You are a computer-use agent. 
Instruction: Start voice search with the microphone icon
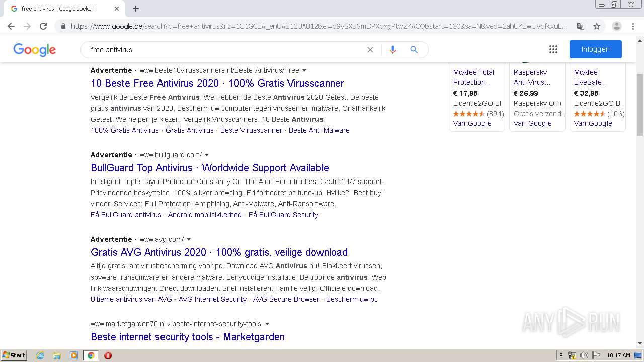[393, 50]
